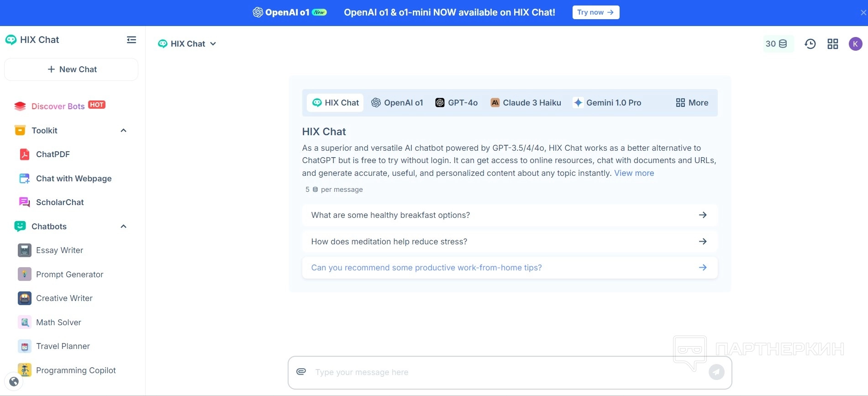
Task: Click the ScholarChat icon
Action: tap(25, 202)
